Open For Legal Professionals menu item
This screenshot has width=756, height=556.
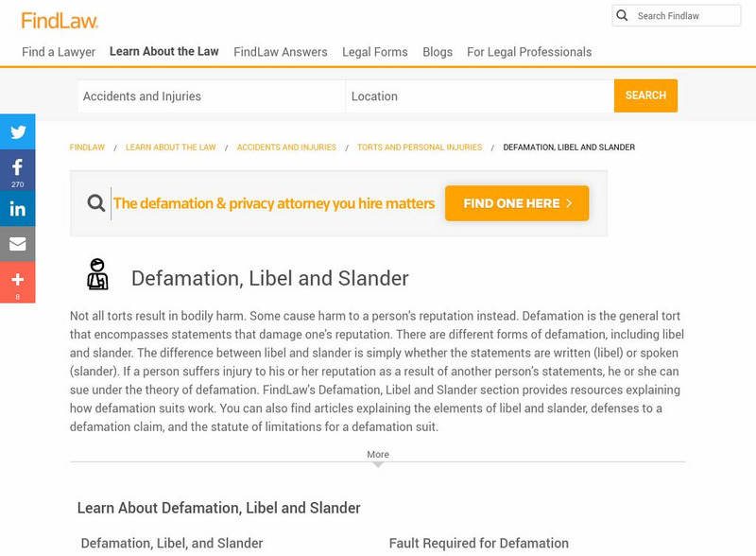point(529,52)
